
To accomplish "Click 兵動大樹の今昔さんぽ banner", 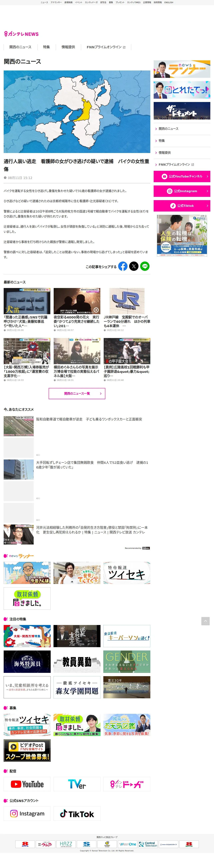I will pyautogui.click(x=27, y=573).
